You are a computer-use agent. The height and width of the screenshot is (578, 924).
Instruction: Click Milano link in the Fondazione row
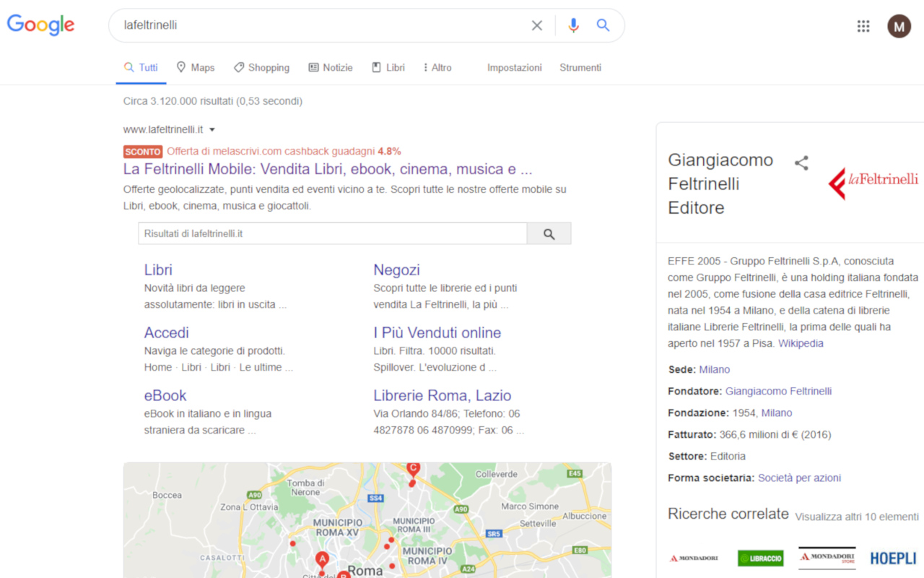(x=777, y=413)
